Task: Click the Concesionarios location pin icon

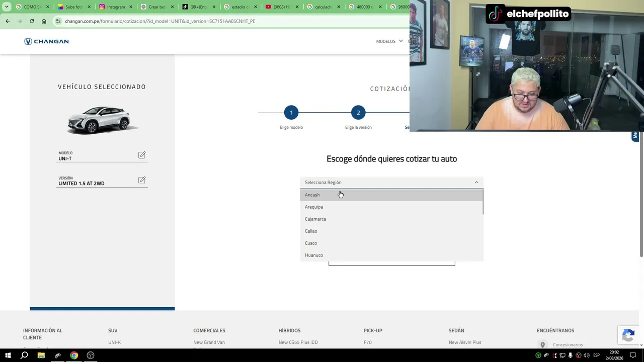Action: tap(542, 345)
